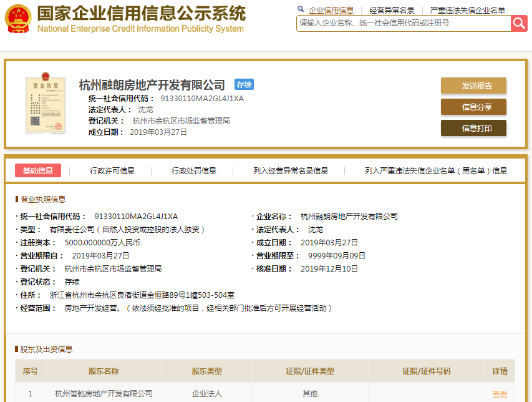Click the 证照/证件号码 column header
The height and width of the screenshot is (402, 532).
click(x=427, y=371)
